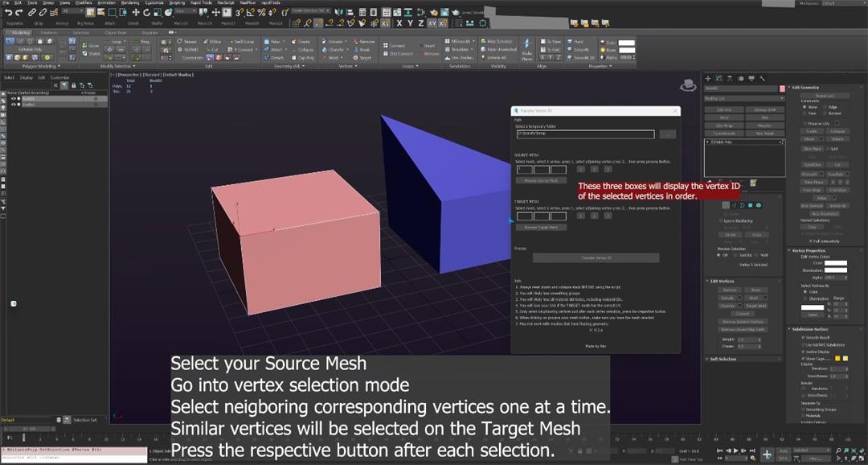
Task: Click the pink object color swatch
Action: 782,88
